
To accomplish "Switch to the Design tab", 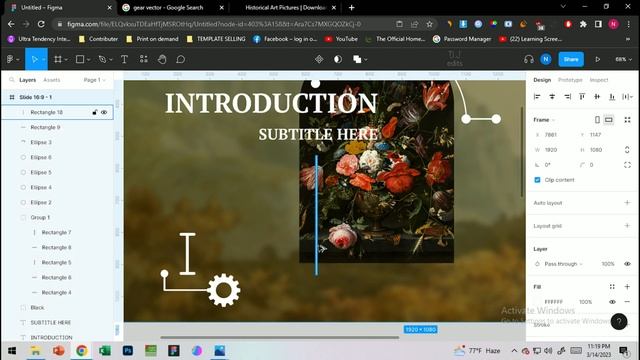I will click(x=542, y=80).
